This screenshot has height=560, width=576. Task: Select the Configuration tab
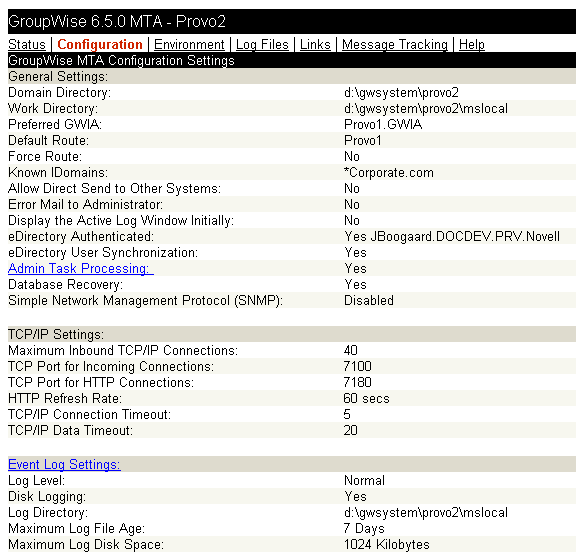click(x=100, y=44)
